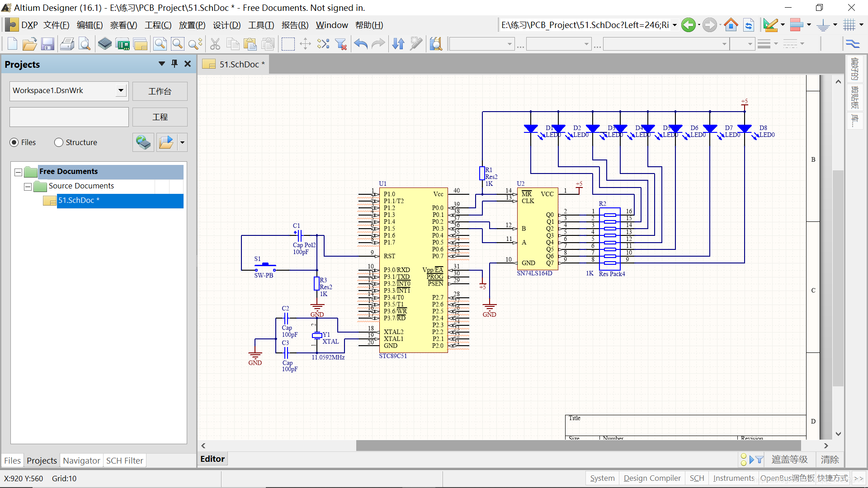Click the Instruments status bar button
This screenshot has width=868, height=488.
pyautogui.click(x=734, y=478)
